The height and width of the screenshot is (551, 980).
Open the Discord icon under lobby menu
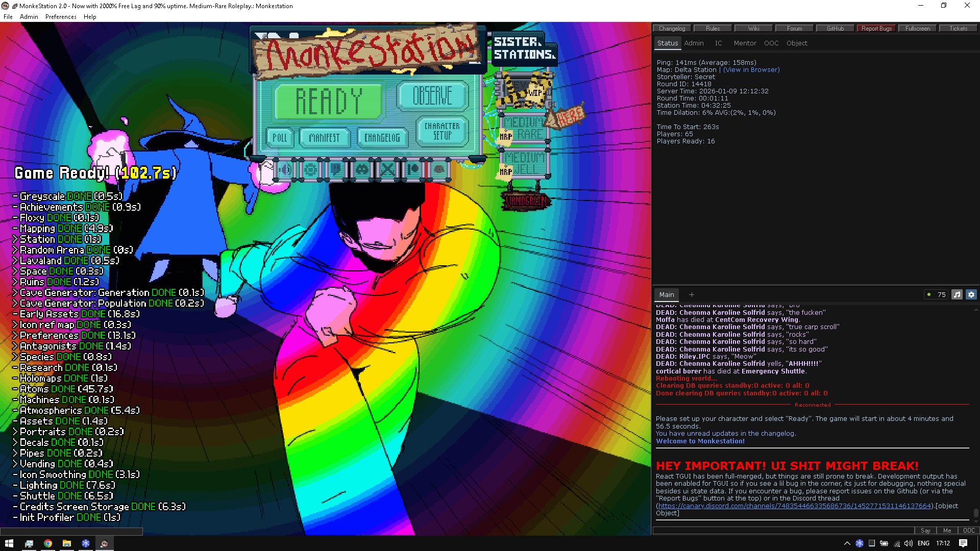(362, 170)
